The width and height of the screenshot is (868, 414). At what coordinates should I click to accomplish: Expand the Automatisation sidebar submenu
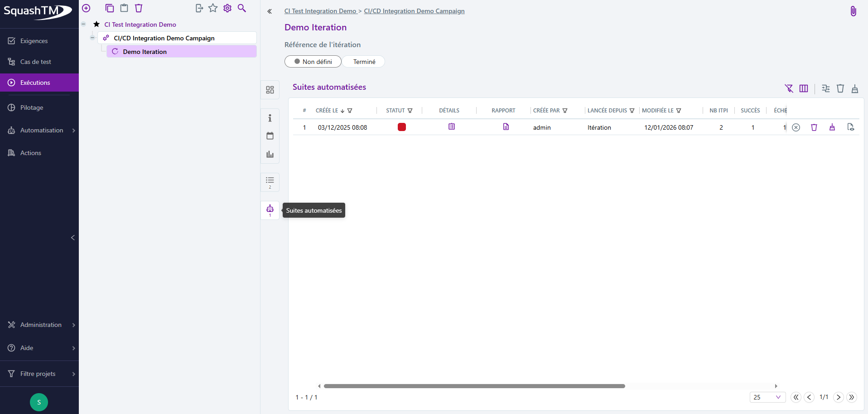73,131
